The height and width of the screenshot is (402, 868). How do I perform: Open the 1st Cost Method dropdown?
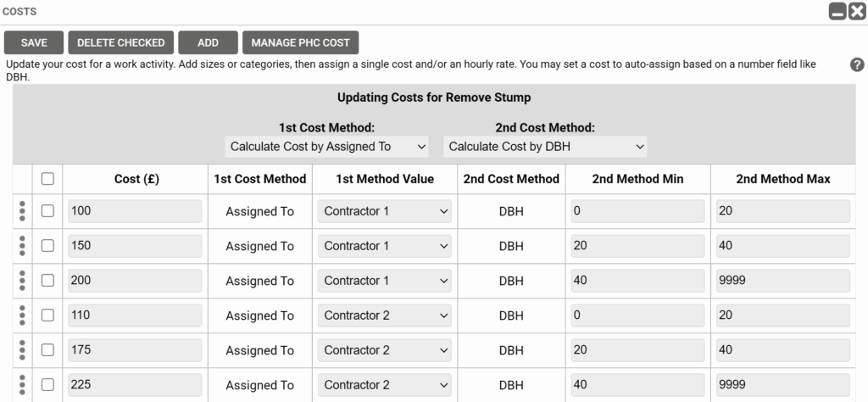click(327, 147)
